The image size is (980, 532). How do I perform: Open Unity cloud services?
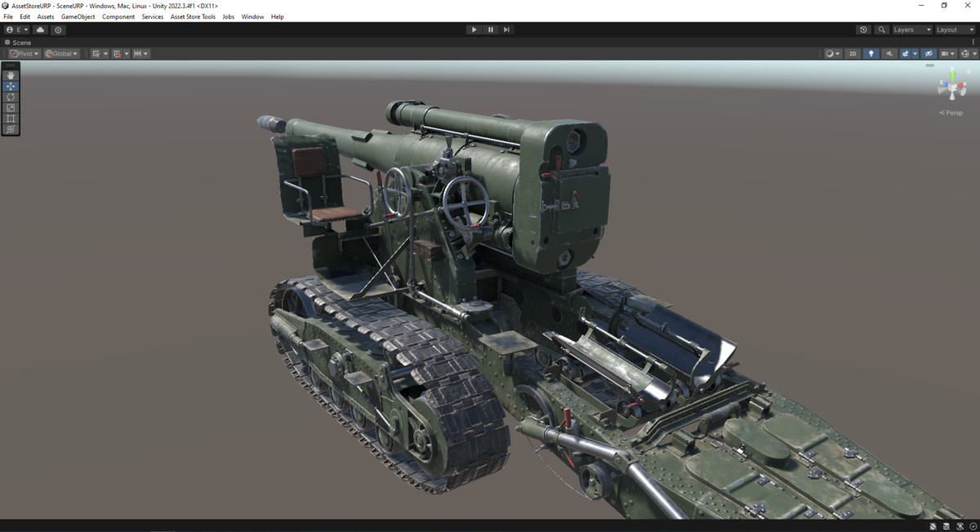[39, 29]
